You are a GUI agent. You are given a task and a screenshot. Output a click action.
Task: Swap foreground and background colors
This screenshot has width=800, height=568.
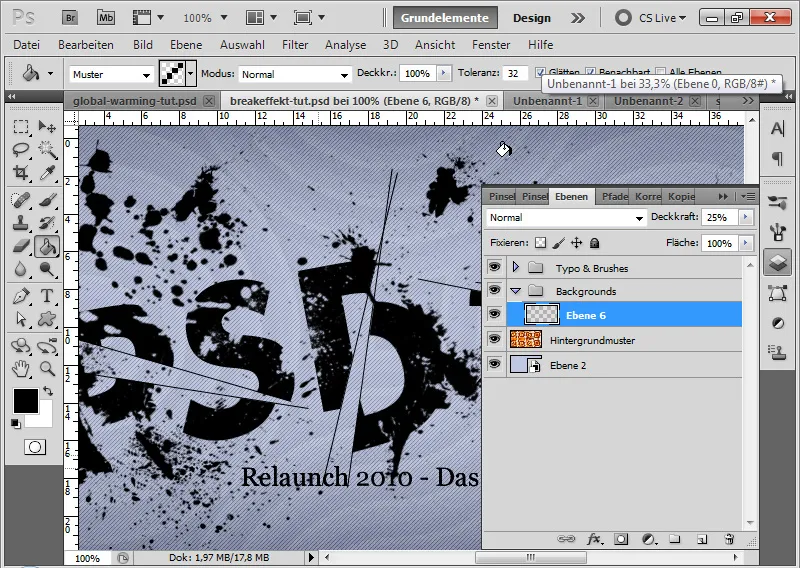[x=48, y=391]
